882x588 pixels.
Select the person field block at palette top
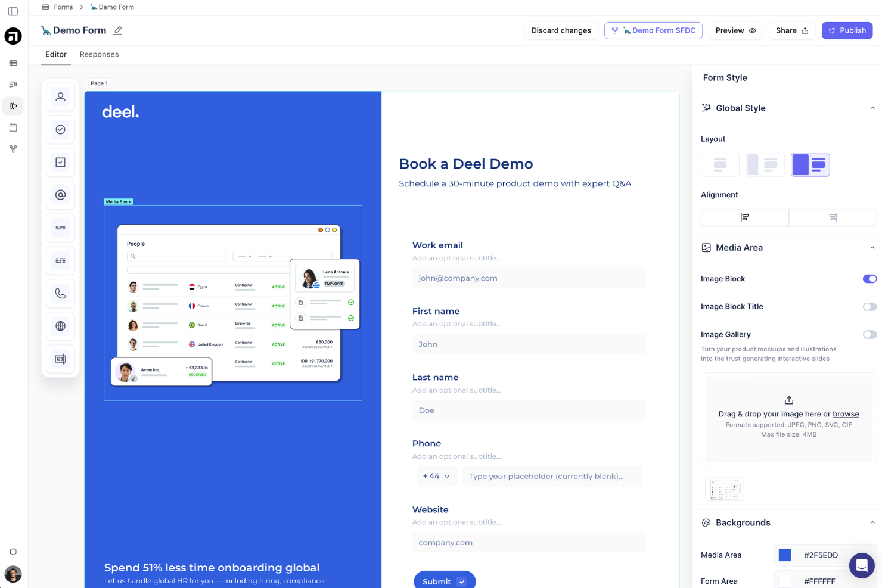[x=60, y=97]
